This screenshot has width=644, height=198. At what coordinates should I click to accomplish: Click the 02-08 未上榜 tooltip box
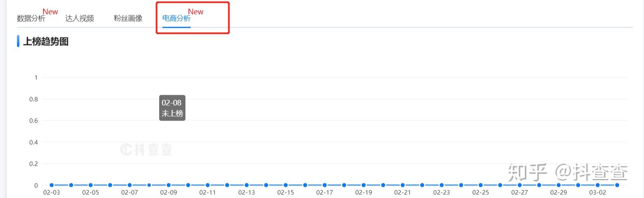(172, 108)
